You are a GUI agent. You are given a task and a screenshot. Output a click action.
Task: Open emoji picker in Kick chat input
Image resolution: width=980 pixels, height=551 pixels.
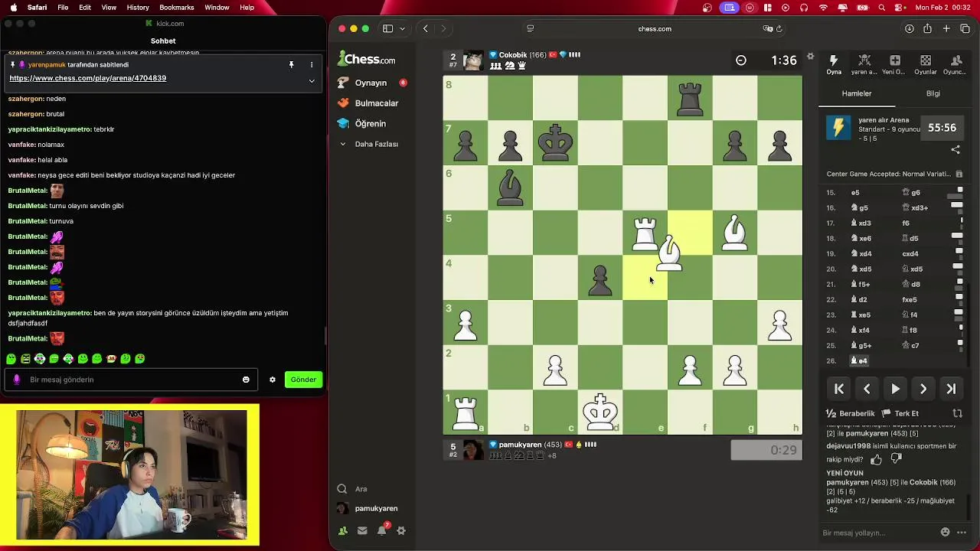(246, 380)
